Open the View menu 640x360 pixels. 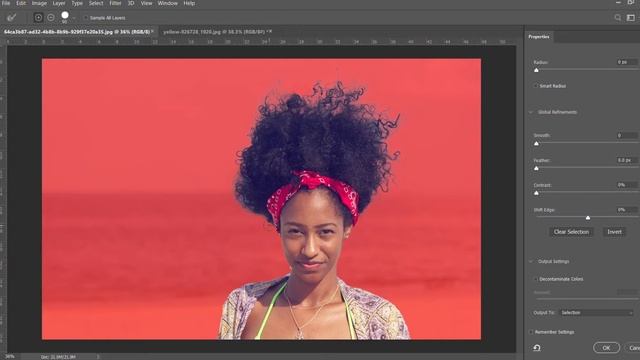pyautogui.click(x=146, y=3)
